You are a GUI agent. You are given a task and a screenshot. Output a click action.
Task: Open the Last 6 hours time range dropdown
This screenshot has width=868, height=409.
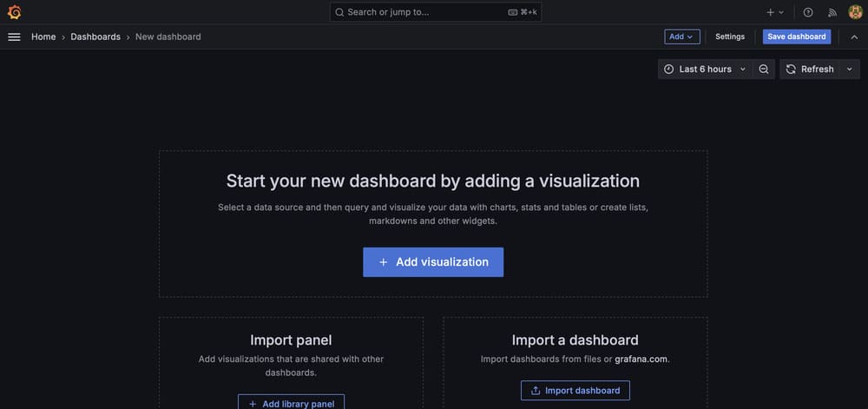(705, 69)
